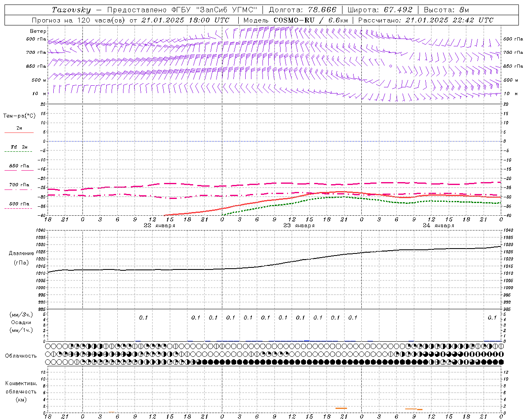Screen dimensions: 525x420
Task: Click the Долгота: 78.666 longitude value
Action: (302, 10)
